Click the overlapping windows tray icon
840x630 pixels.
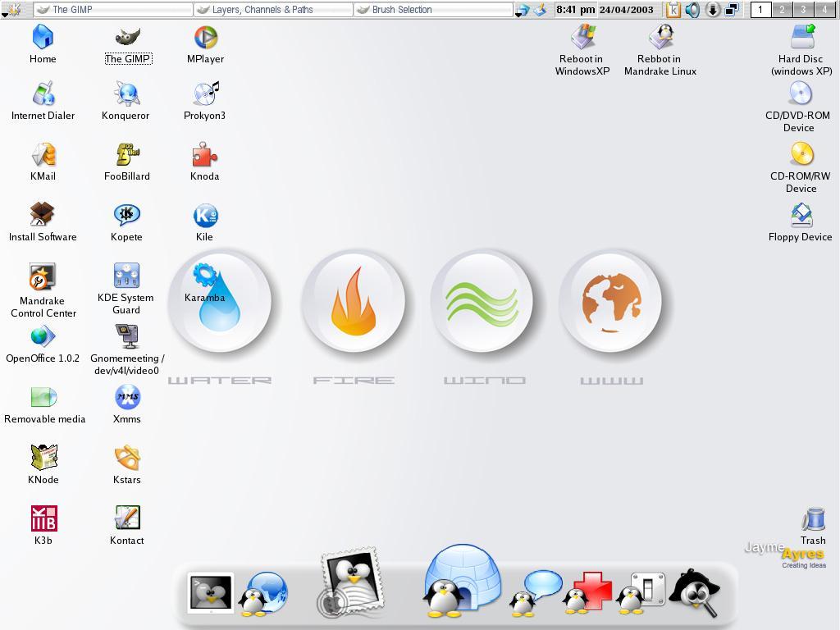coord(732,10)
